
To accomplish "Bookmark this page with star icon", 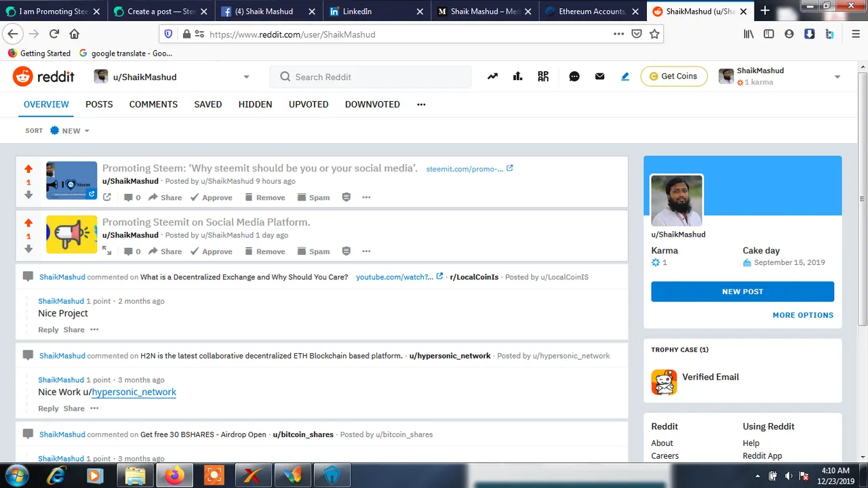I will click(x=654, y=34).
